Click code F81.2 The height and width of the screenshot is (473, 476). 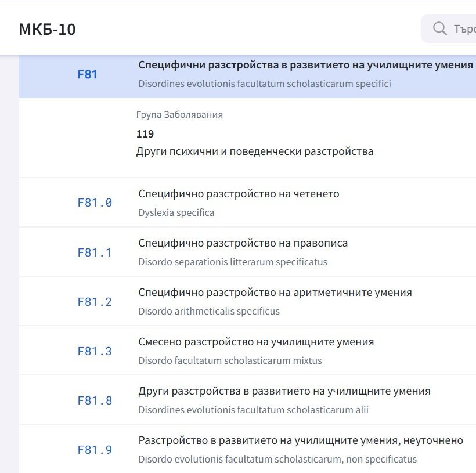[95, 302]
